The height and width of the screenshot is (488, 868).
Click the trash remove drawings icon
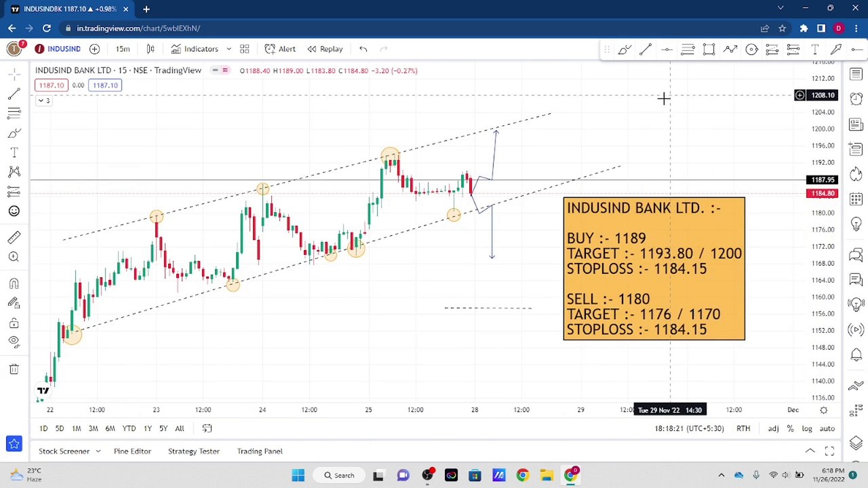point(14,368)
